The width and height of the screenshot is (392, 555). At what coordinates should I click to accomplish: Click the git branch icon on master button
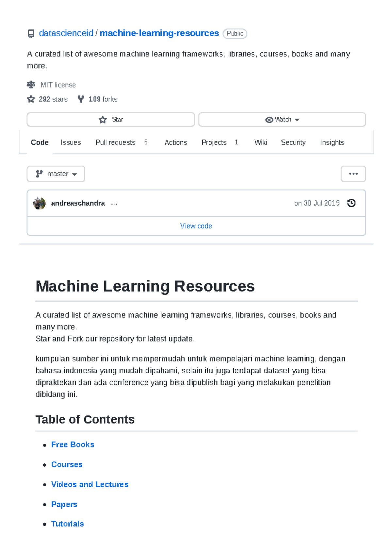tap(39, 174)
